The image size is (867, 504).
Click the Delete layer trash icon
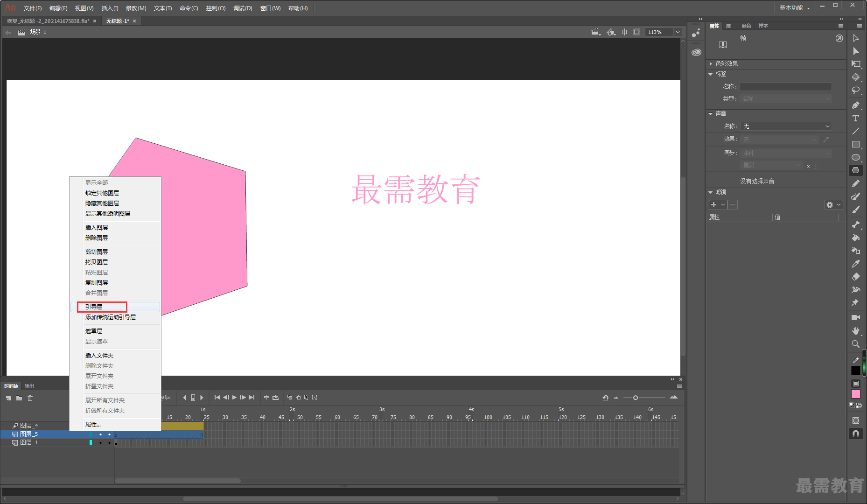tap(30, 398)
